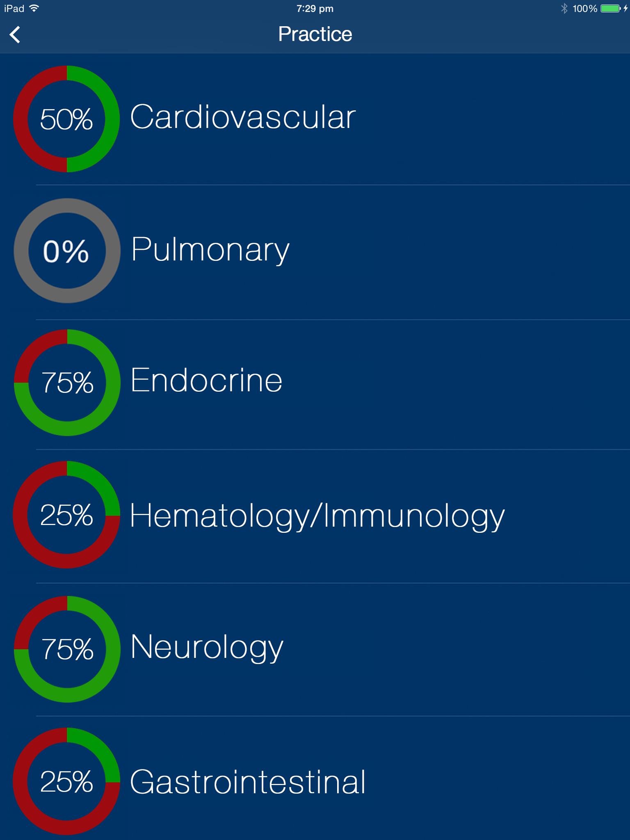630x840 pixels.
Task: Tap the Pulmonary 0% grey ring
Action: (66, 251)
